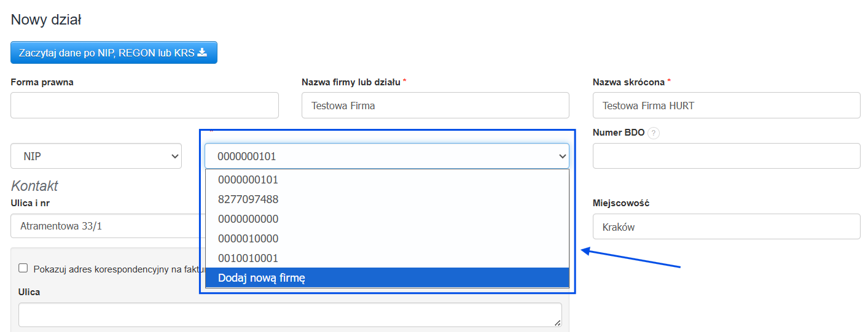
Task: Click the download icon on the Zaczytaj button
Action: click(x=202, y=53)
